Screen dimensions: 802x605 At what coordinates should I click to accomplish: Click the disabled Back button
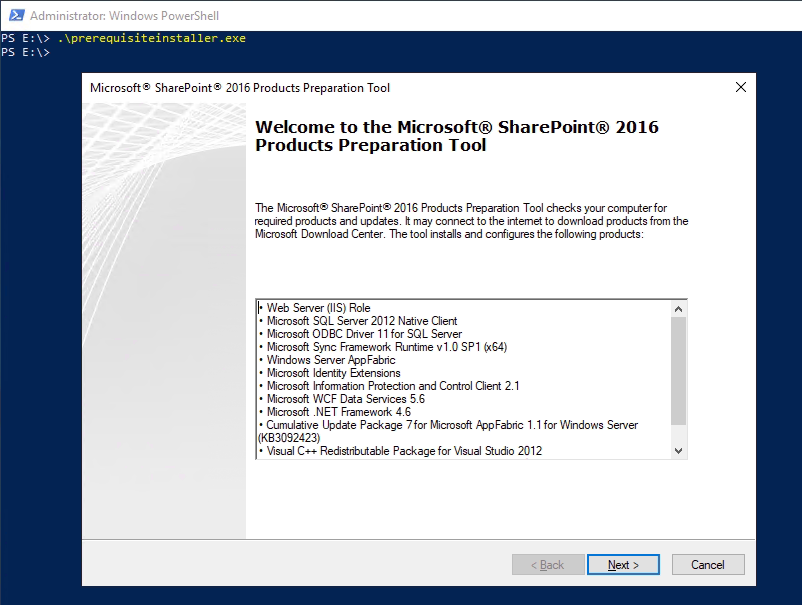[548, 565]
